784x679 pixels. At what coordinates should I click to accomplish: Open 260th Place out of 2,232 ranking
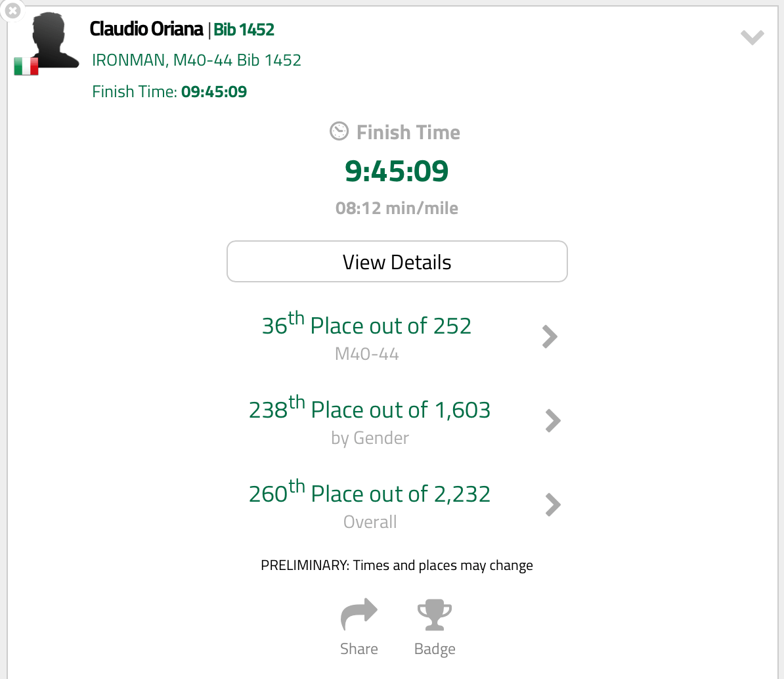tap(370, 494)
